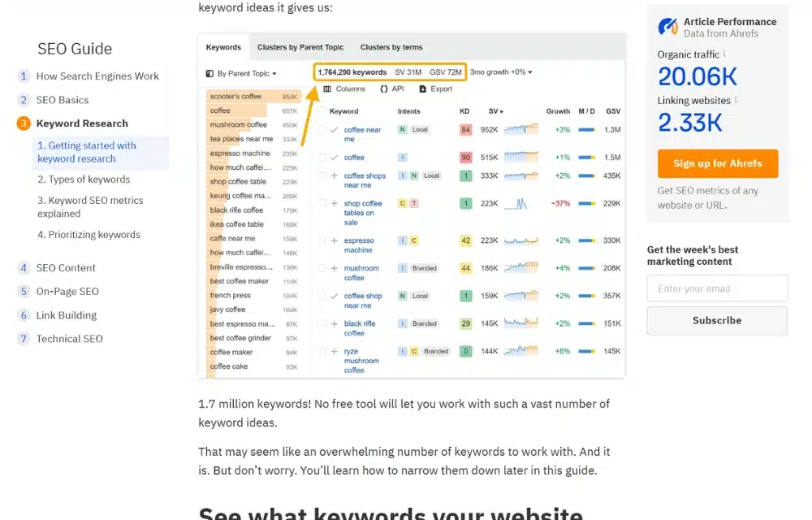Click the green KD 29 badge
Image resolution: width=812 pixels, height=520 pixels.
coord(465,323)
